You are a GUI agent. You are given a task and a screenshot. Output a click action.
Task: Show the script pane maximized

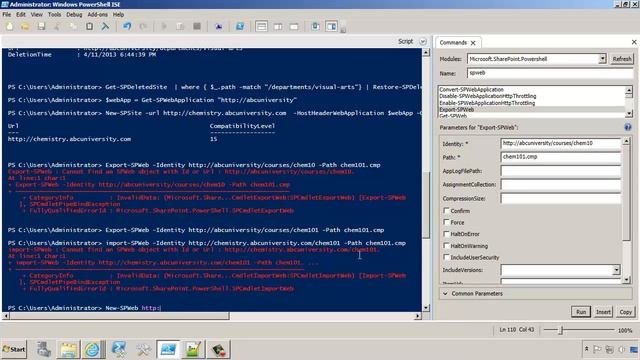tap(294, 27)
